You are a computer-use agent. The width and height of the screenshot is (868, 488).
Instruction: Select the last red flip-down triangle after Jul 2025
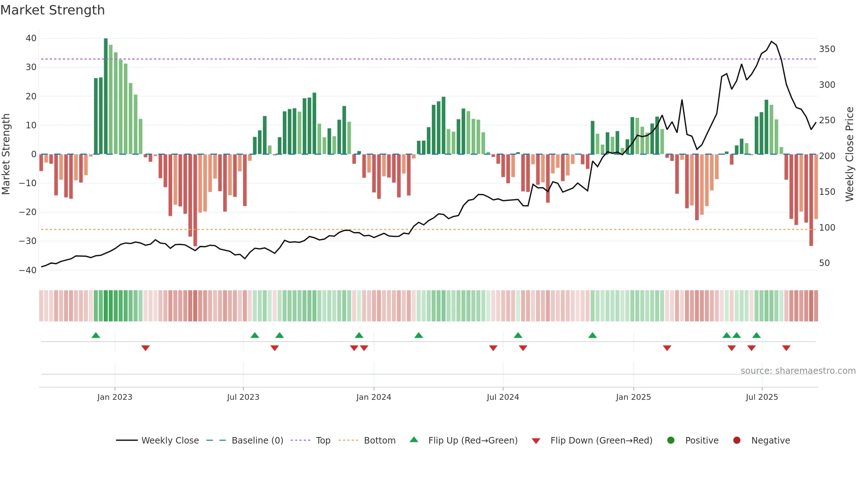(786, 348)
